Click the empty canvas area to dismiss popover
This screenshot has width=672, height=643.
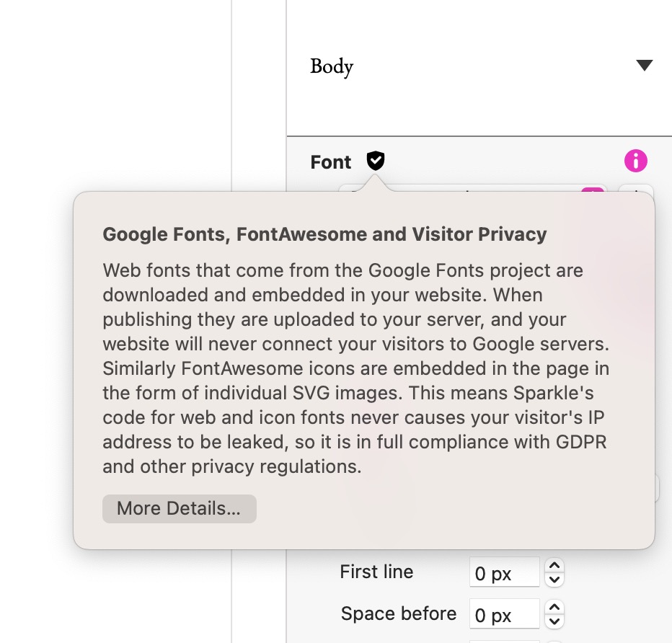(115, 94)
